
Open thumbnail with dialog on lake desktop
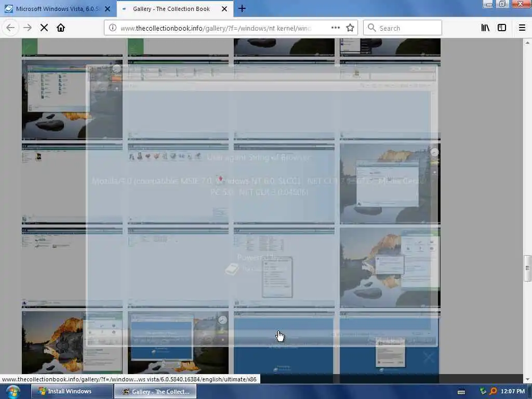pyautogui.click(x=390, y=183)
